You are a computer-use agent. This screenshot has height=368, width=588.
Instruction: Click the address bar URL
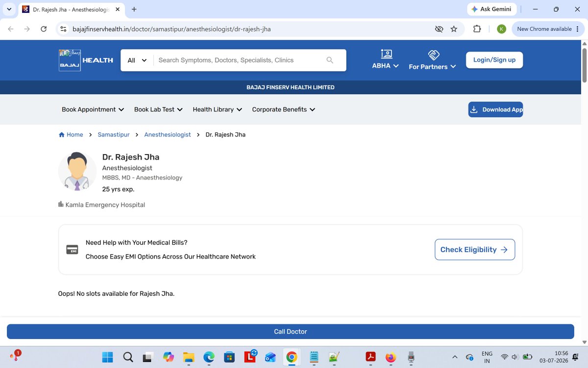point(171,29)
